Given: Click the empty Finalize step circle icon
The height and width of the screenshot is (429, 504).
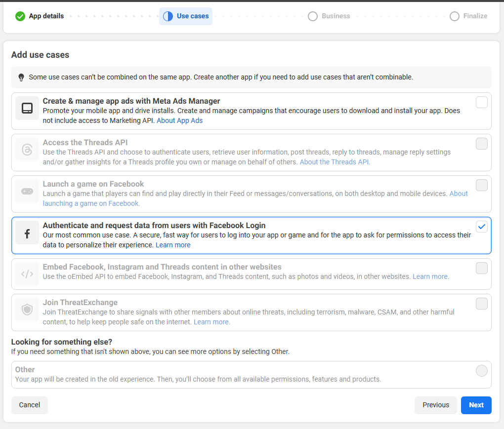Looking at the screenshot, I should (x=454, y=16).
